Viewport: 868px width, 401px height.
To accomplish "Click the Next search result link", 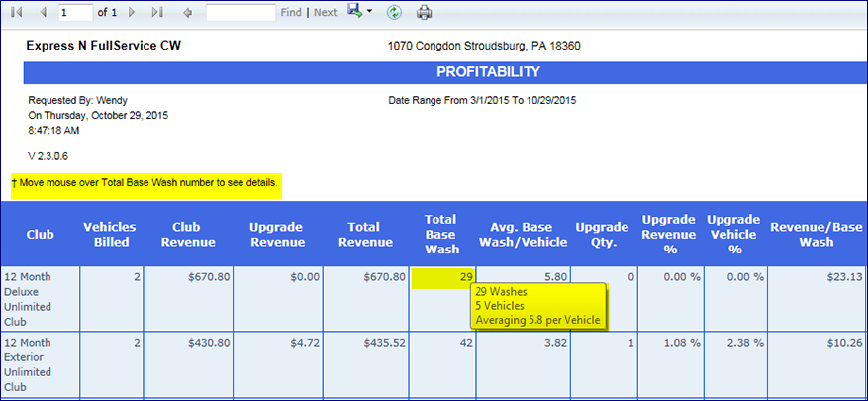I will [326, 13].
